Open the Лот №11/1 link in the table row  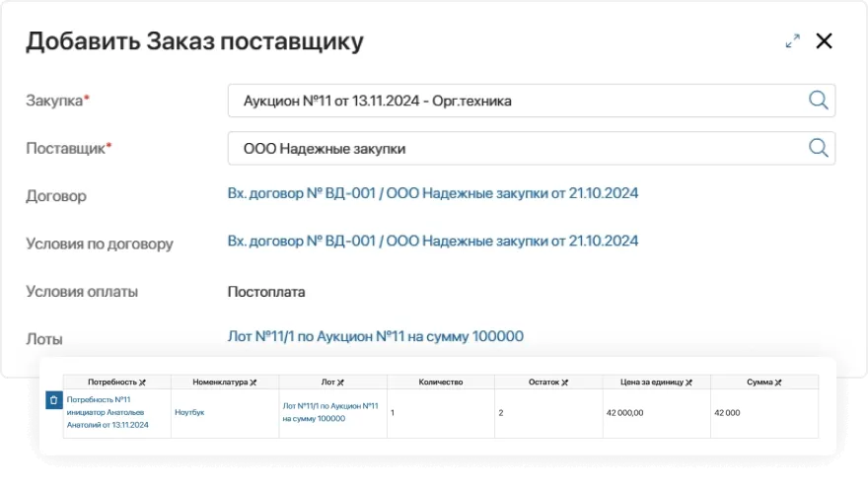click(329, 412)
